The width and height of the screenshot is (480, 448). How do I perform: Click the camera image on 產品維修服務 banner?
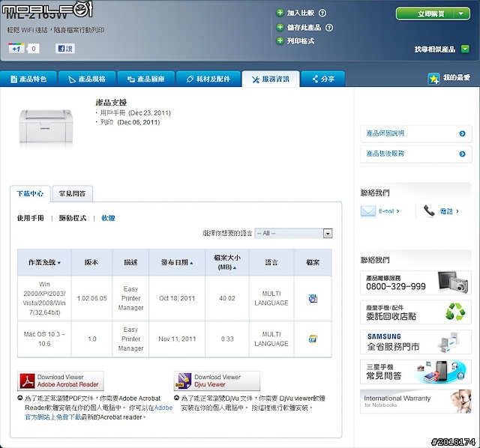tap(453, 282)
